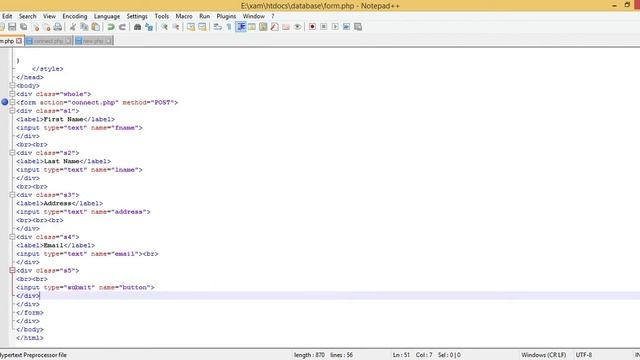
Task: Toggle Show All Characters pilcrow icon
Action: coord(229,27)
